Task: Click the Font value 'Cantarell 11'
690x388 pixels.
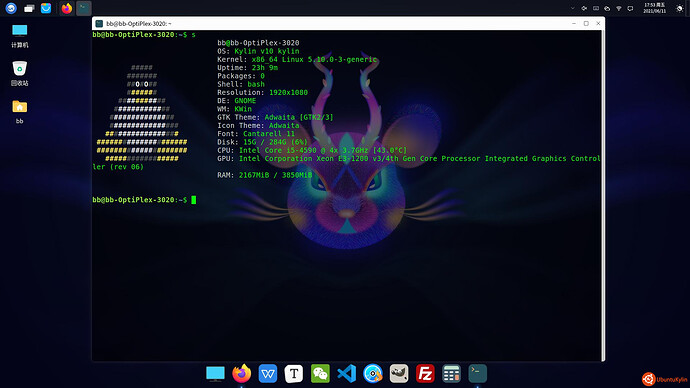Action: click(269, 134)
